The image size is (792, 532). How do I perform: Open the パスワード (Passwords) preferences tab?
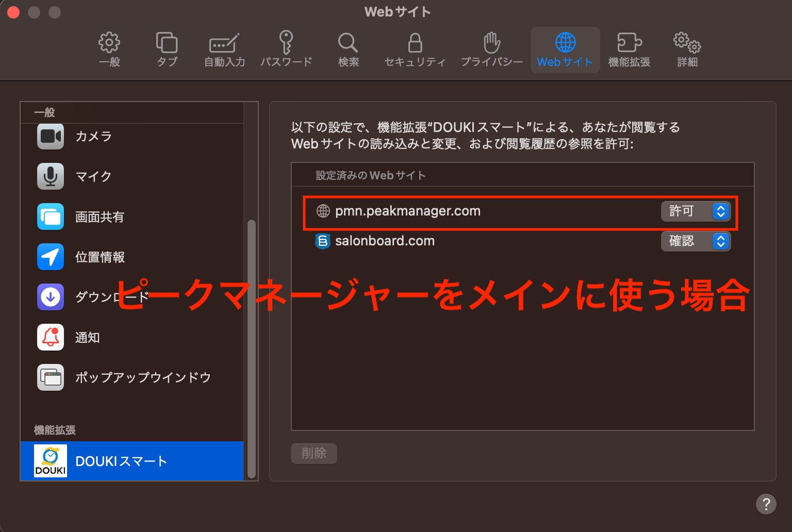point(286,50)
